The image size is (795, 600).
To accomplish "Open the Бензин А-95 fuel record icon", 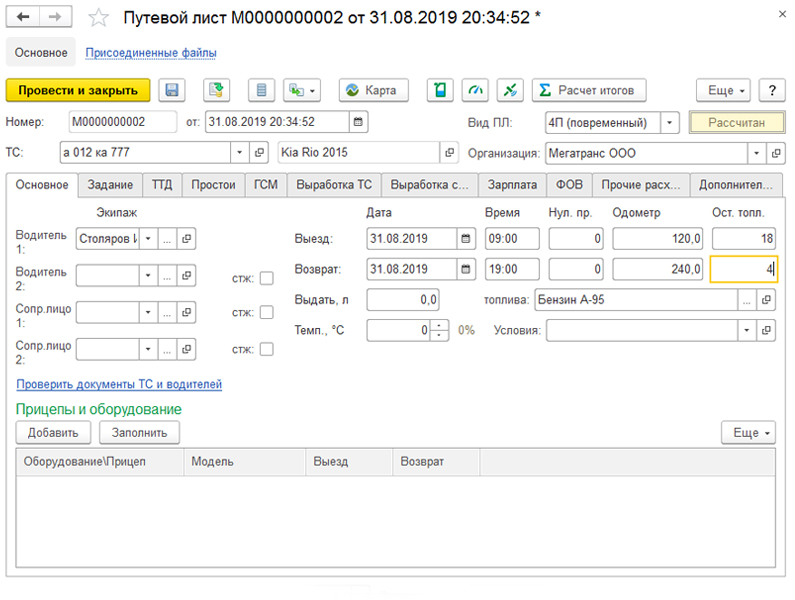I will [766, 300].
